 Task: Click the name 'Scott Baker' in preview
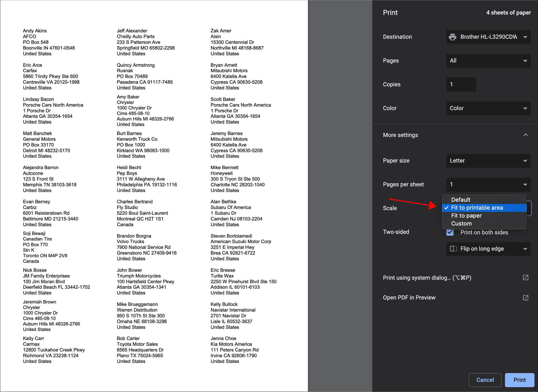click(x=223, y=99)
